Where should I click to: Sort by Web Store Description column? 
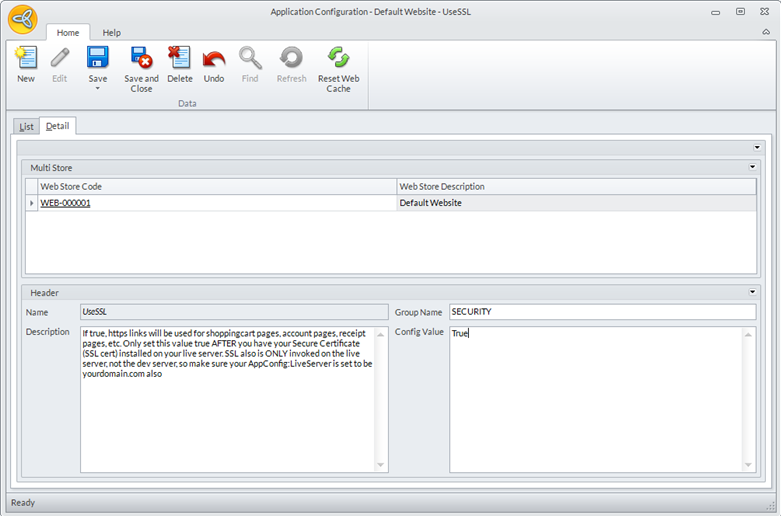pos(575,186)
